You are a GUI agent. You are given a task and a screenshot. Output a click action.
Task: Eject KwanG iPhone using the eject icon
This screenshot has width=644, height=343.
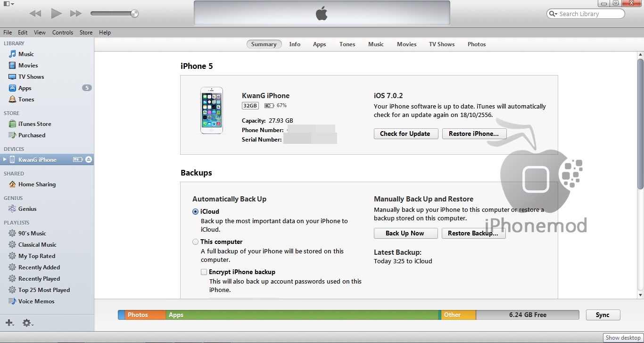tap(89, 160)
